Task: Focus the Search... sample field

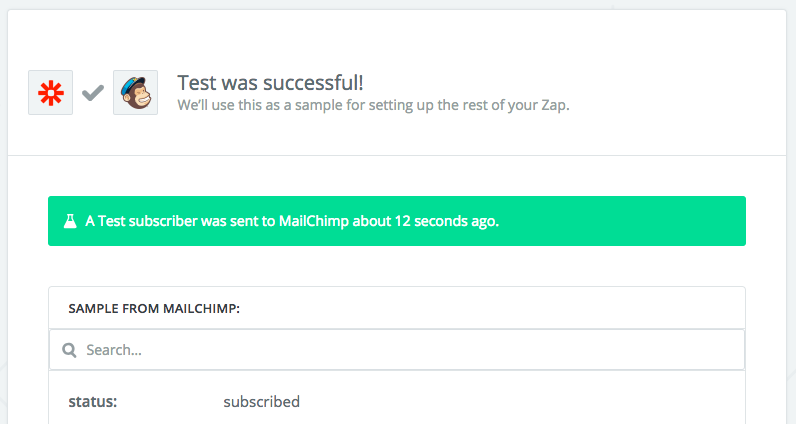Action: click(x=397, y=349)
